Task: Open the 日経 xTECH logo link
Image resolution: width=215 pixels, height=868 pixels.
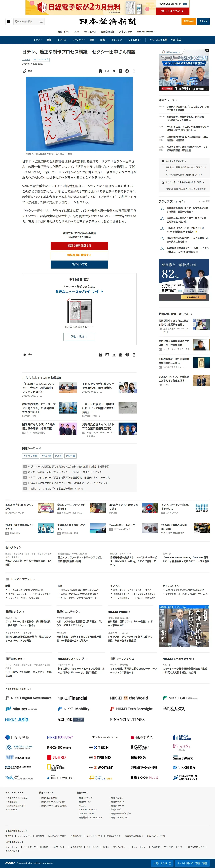Action: 99,747
